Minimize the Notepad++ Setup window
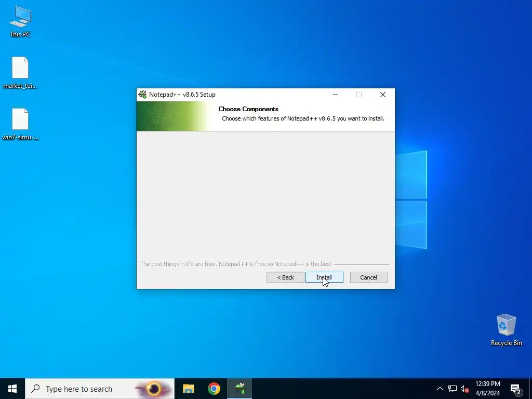532x399 pixels. click(x=336, y=95)
